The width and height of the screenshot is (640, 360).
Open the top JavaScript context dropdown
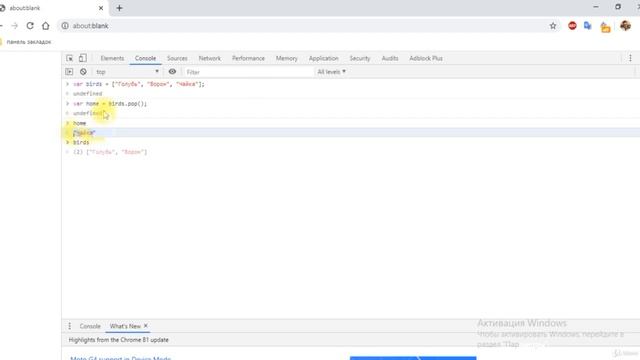click(x=127, y=72)
